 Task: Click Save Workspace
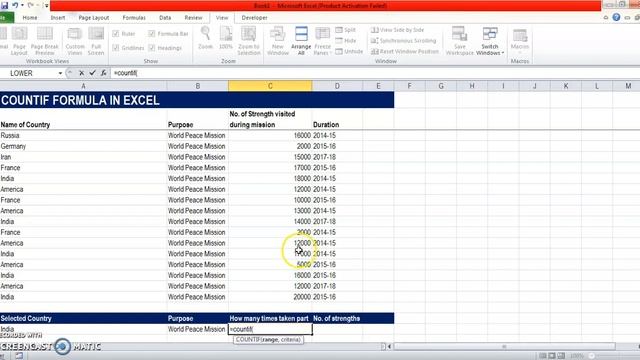460,41
